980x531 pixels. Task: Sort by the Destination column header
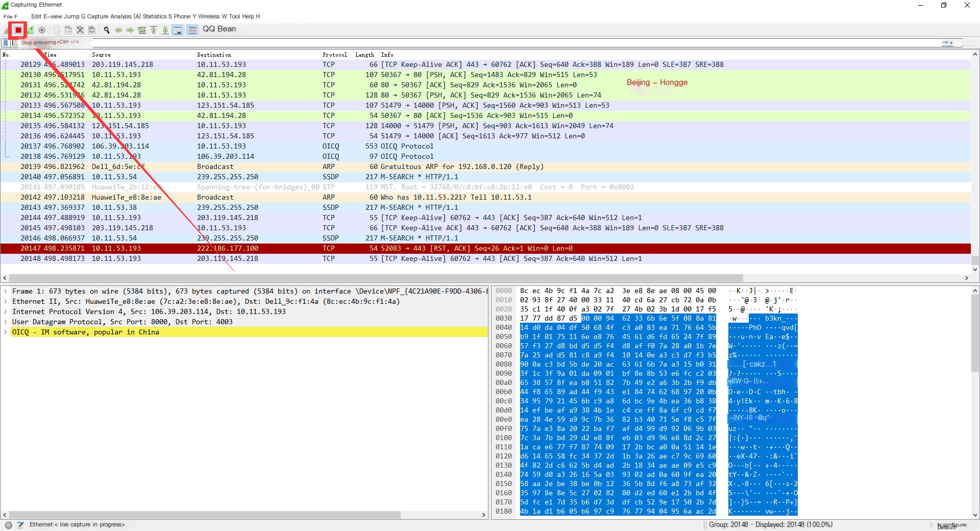click(x=258, y=55)
